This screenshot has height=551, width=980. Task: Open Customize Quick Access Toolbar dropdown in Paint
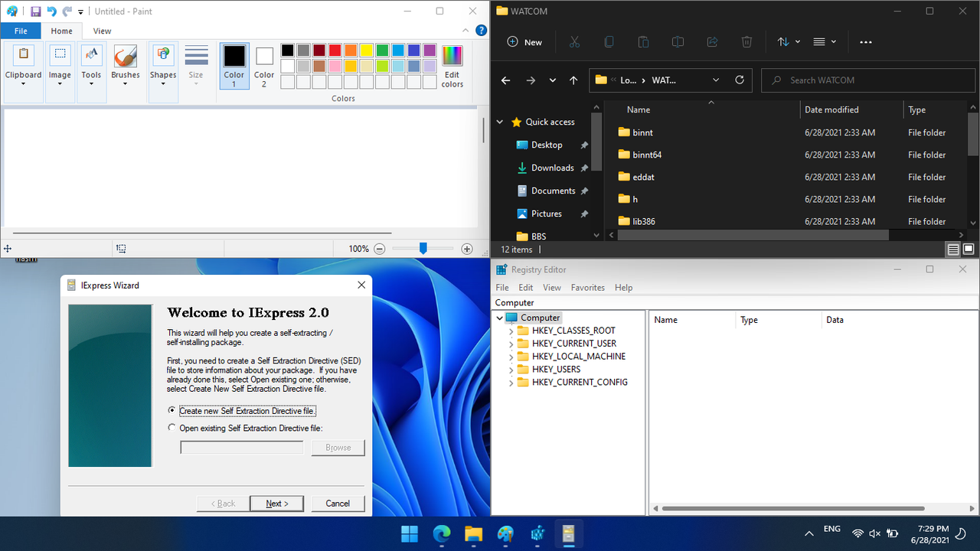pyautogui.click(x=80, y=12)
